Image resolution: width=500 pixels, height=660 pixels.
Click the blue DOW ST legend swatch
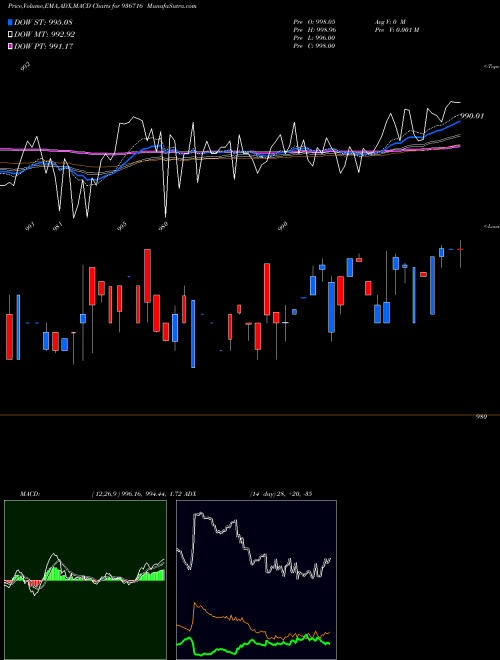11,22
